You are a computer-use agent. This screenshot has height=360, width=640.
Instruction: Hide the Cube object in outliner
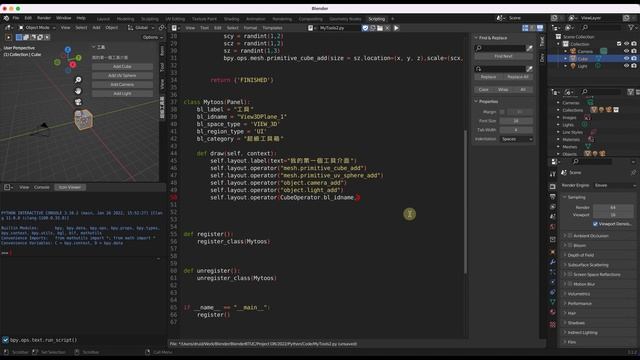(627, 58)
